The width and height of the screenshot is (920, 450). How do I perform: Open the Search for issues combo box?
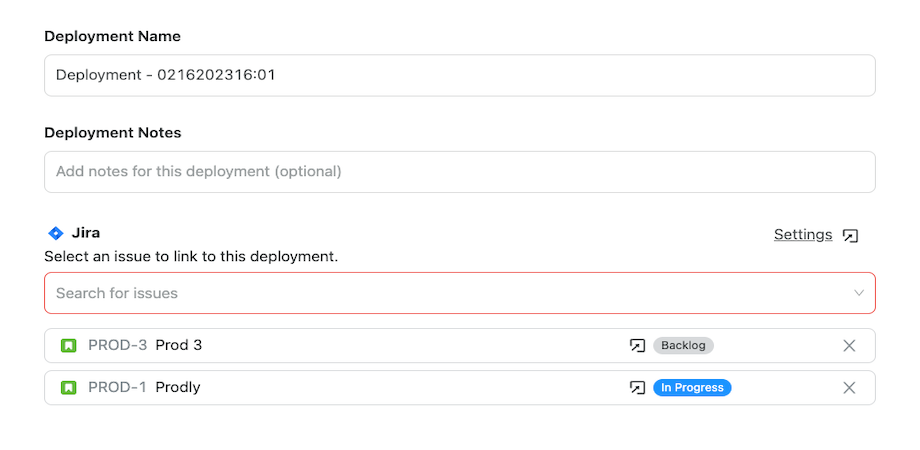459,293
